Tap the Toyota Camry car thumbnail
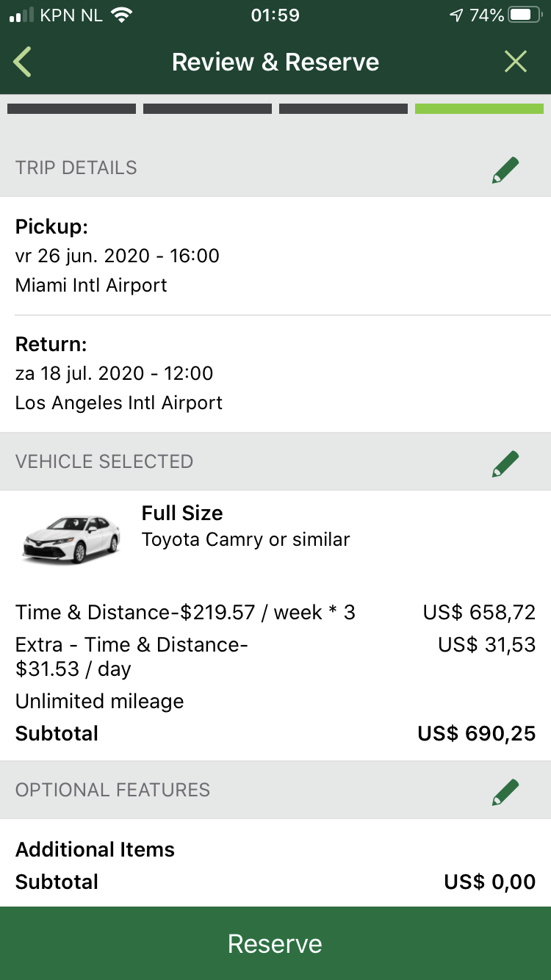The height and width of the screenshot is (980, 551). 71,538
